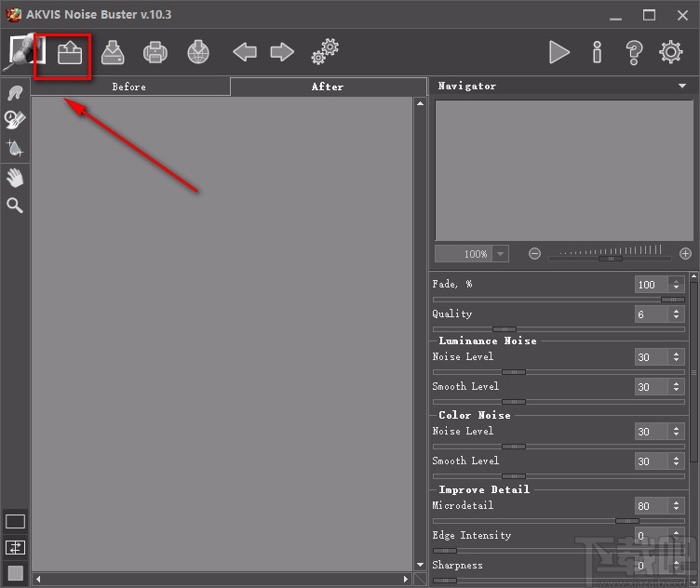Swap before and after view icon
Viewport: 700px width, 588px height.
[x=15, y=547]
